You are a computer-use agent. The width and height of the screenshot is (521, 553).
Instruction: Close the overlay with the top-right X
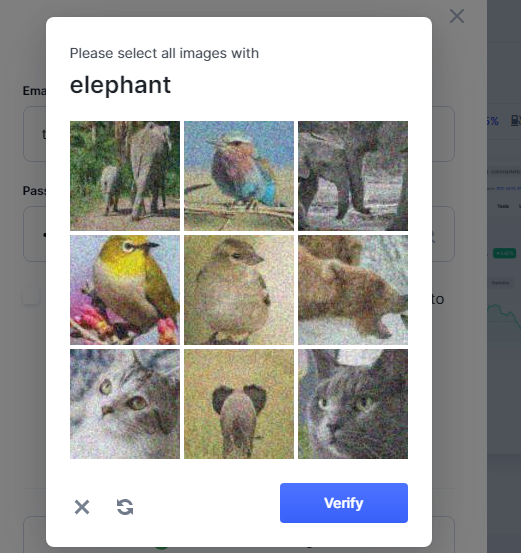[457, 16]
